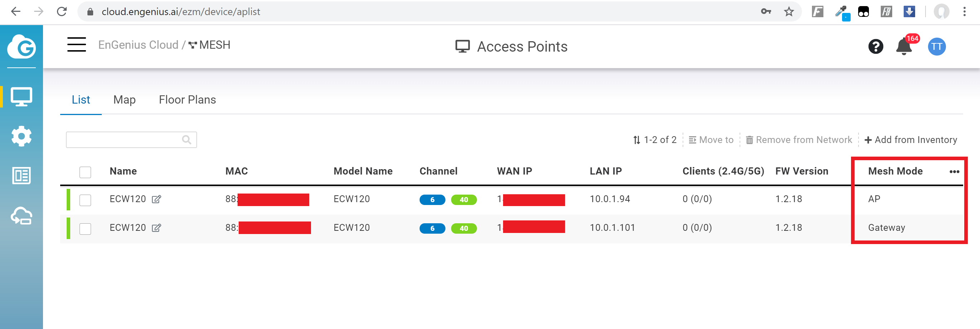Screen dimensions: 980x329
Task: Click the Chrome profile avatar
Action: pos(941,12)
